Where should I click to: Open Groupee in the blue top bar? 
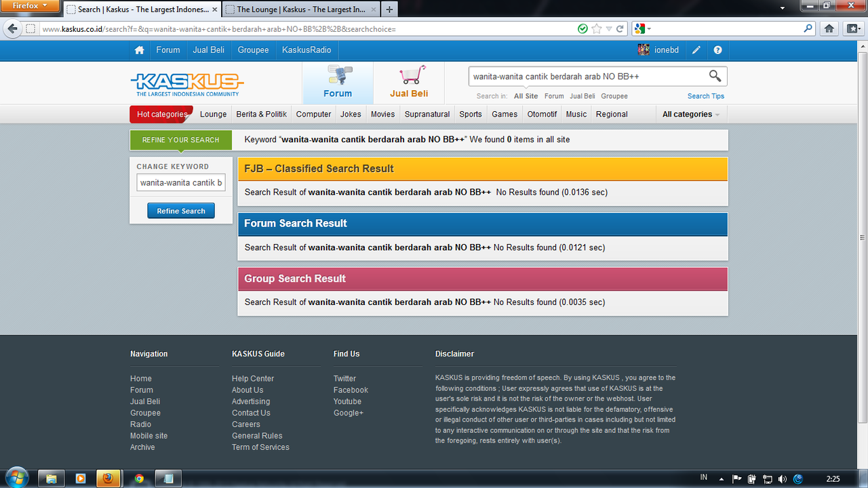(253, 50)
